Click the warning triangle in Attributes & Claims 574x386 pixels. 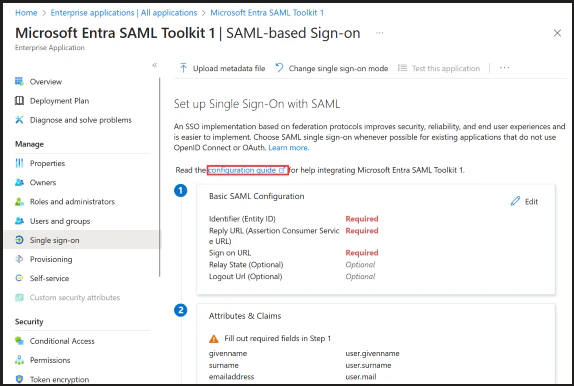click(x=213, y=339)
